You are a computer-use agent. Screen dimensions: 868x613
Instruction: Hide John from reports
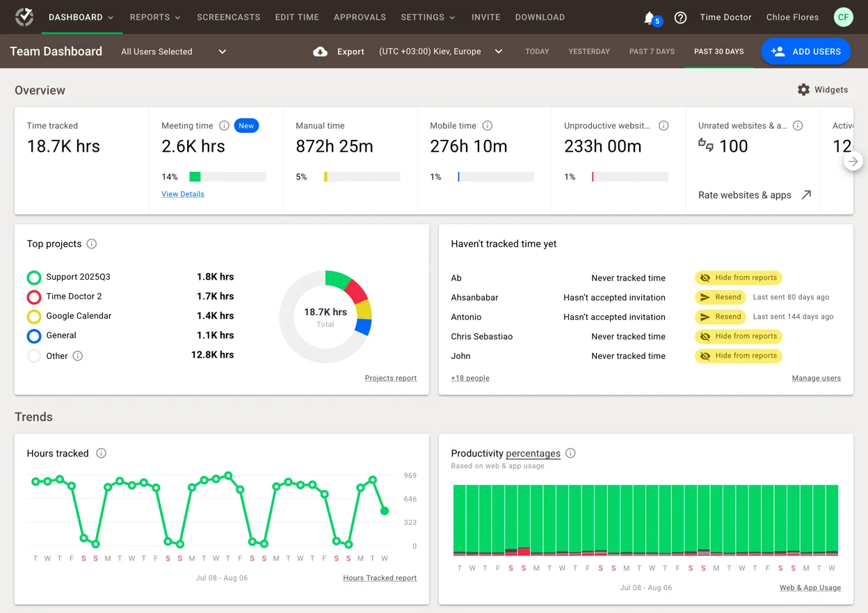click(x=738, y=356)
